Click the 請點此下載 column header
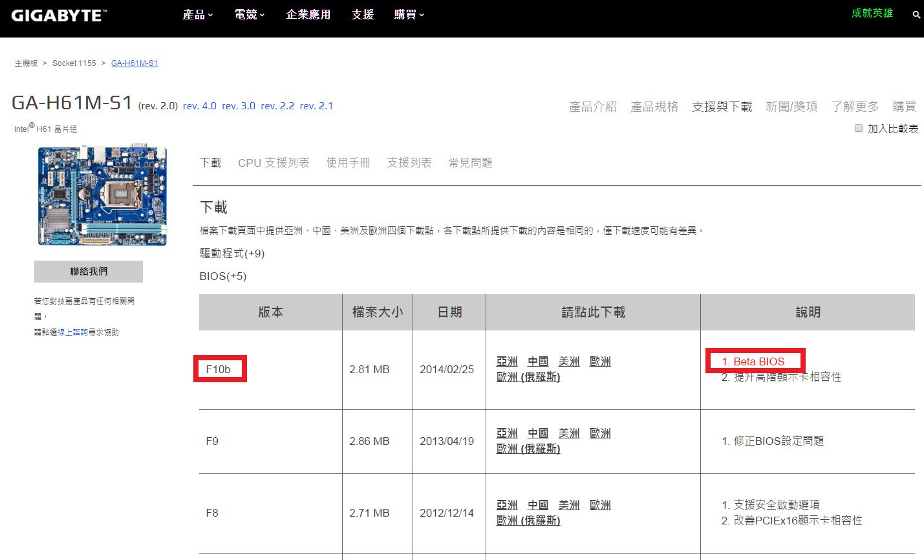This screenshot has width=924, height=560. pos(593,312)
